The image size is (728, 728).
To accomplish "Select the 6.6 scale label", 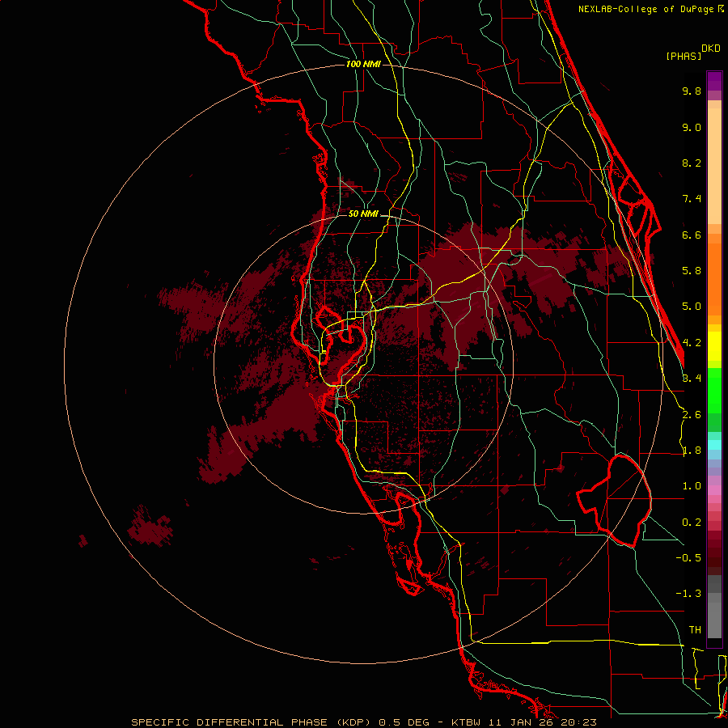I will pos(692,235).
